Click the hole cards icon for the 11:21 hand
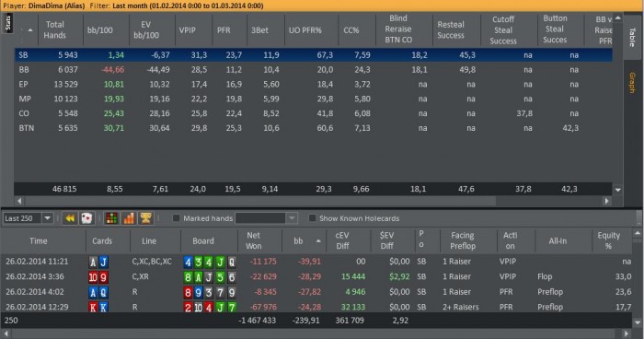 98,262
